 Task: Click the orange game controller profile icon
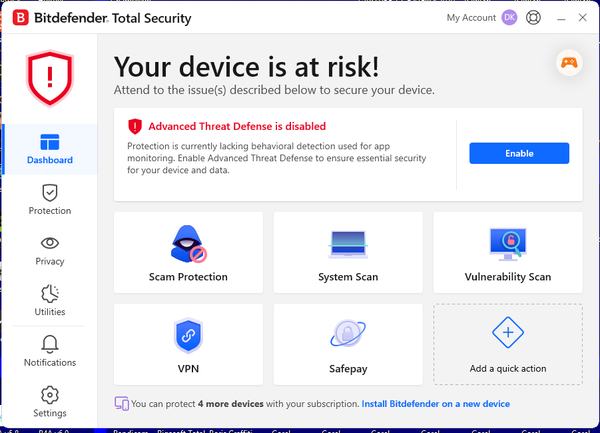point(568,62)
